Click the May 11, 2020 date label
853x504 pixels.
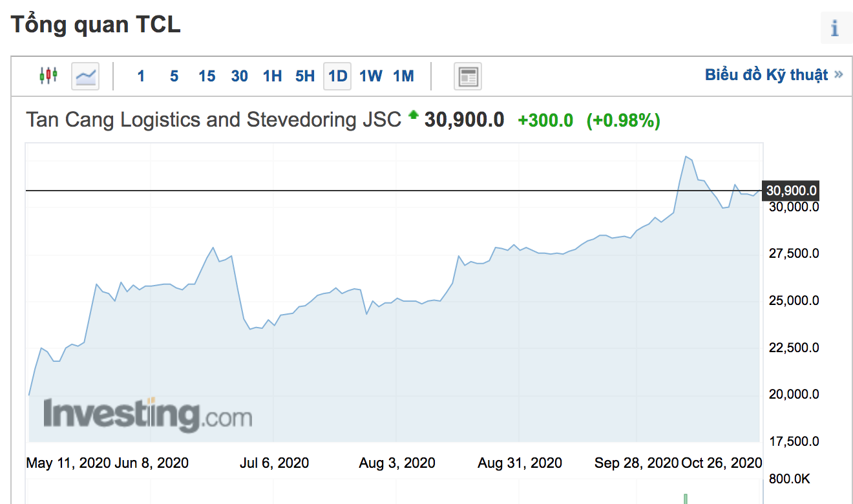coord(68,463)
